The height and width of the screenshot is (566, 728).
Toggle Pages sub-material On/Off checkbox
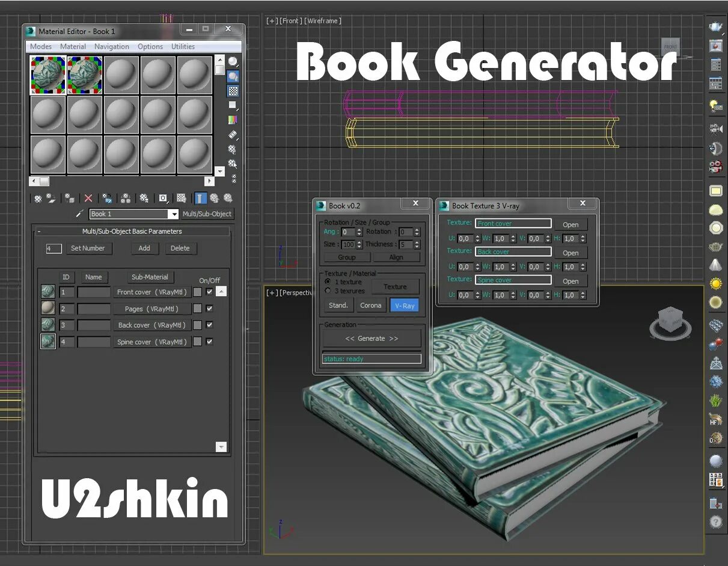point(209,308)
